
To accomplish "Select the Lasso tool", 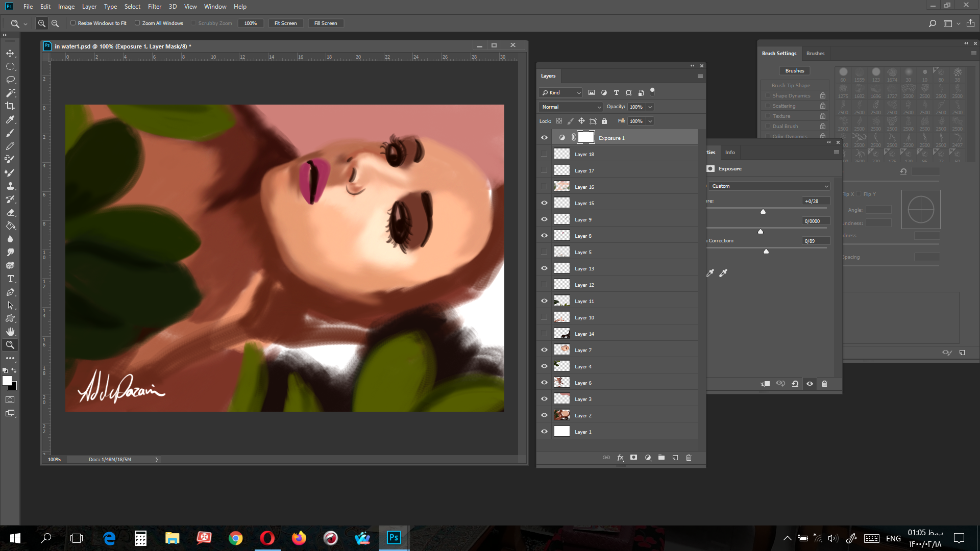I will pyautogui.click(x=10, y=80).
